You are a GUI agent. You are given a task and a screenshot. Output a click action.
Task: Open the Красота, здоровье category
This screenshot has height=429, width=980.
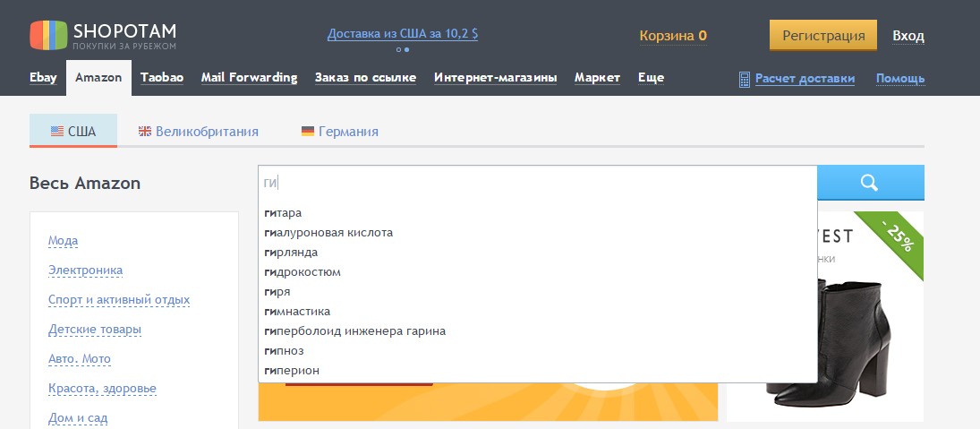point(103,389)
